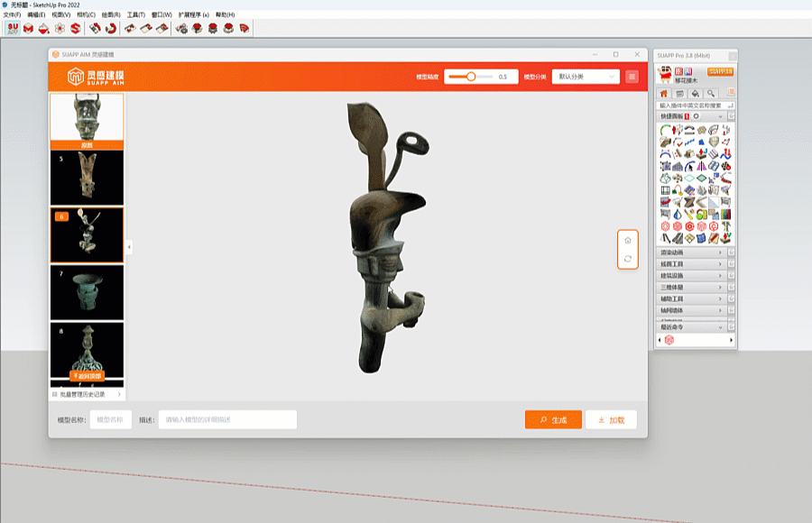Open the 扩展程序 menu in menu bar

192,15
